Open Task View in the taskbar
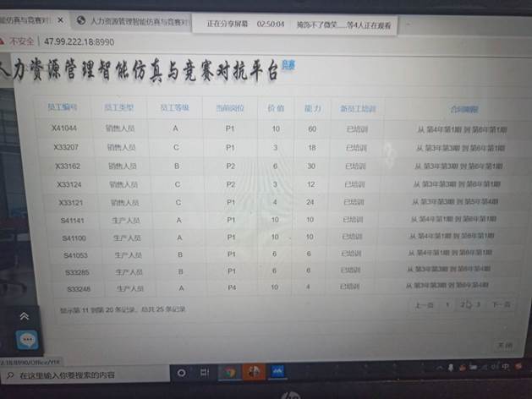Screen dimensions: 532x399 pyautogui.click(x=205, y=372)
